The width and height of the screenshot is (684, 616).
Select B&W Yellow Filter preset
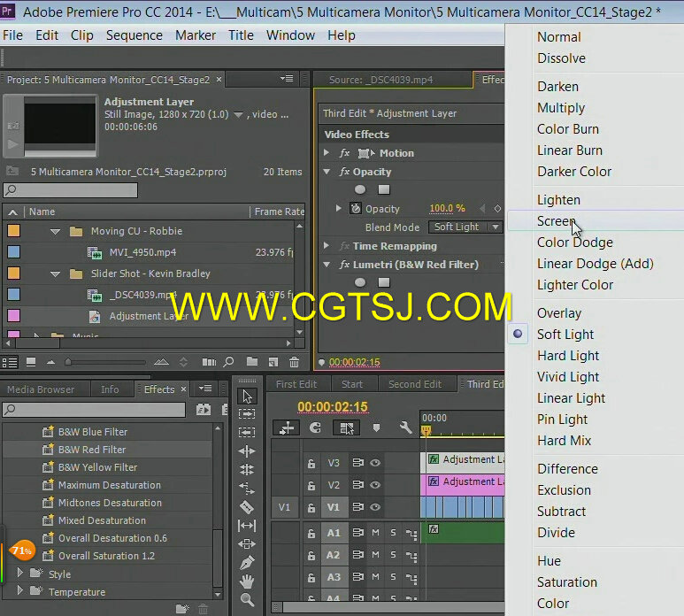click(x=97, y=467)
